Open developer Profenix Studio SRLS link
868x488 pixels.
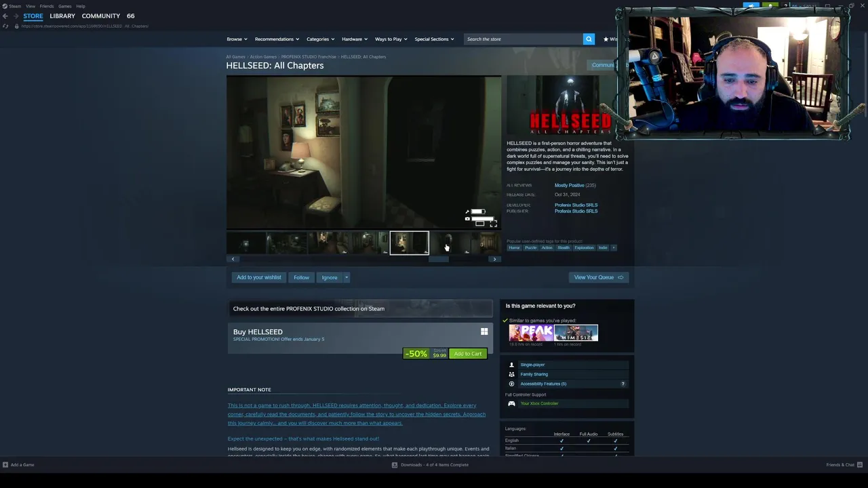[576, 205]
